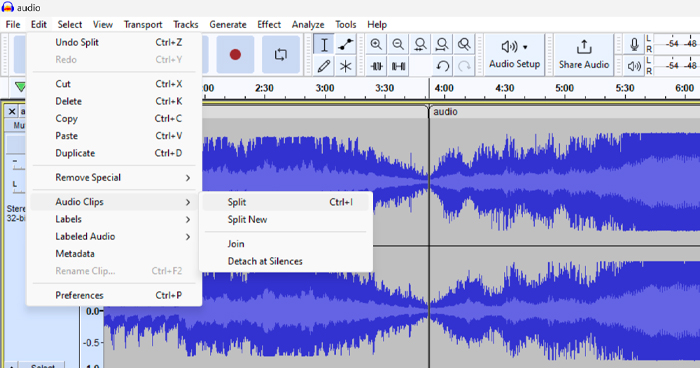Open the Audio Setup dropdown
700x368 pixels.
point(514,54)
